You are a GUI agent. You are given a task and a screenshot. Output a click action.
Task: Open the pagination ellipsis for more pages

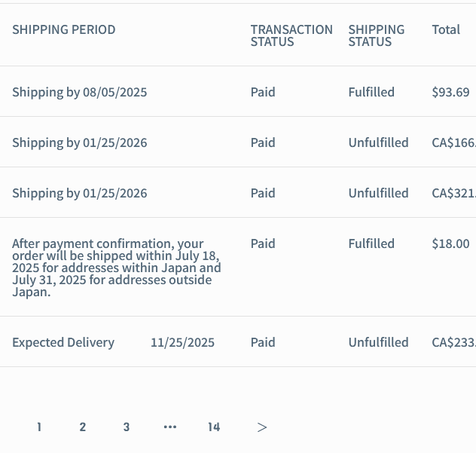[170, 427]
